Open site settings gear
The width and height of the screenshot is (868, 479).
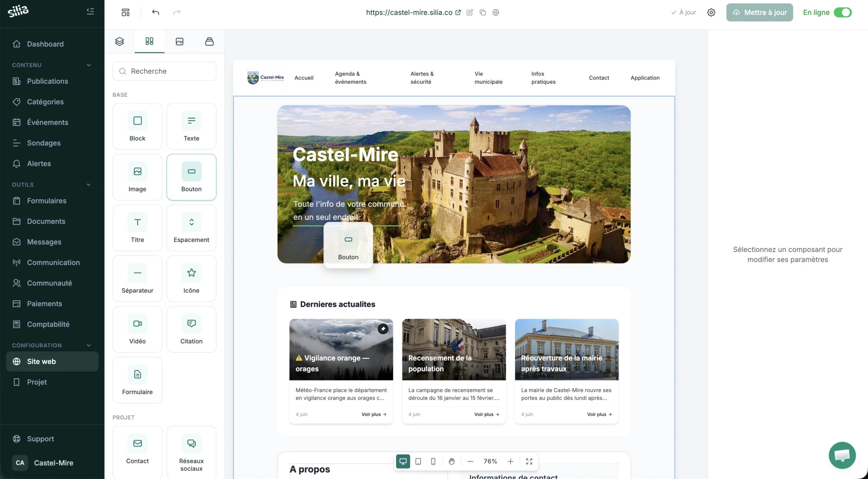click(x=711, y=13)
